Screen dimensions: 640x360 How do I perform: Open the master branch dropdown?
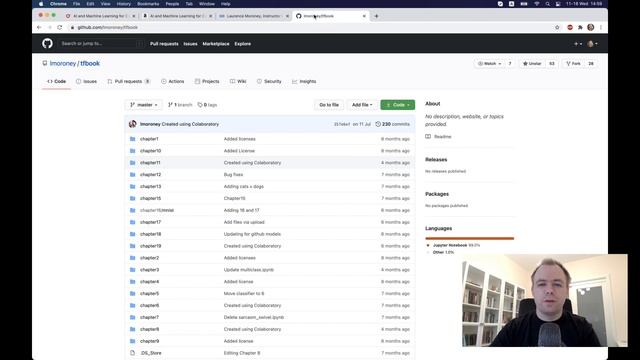tap(143, 105)
